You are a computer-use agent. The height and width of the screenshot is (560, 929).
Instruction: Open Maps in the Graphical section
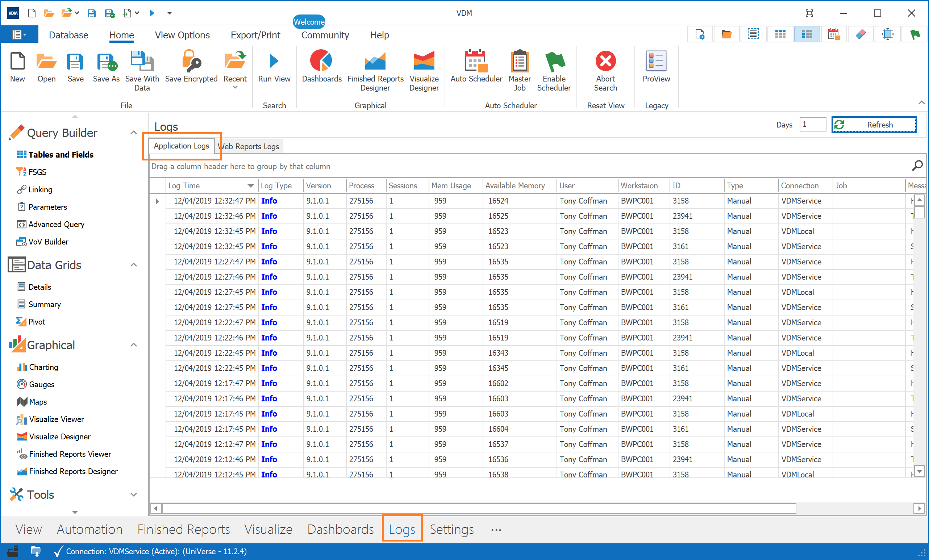(32, 402)
